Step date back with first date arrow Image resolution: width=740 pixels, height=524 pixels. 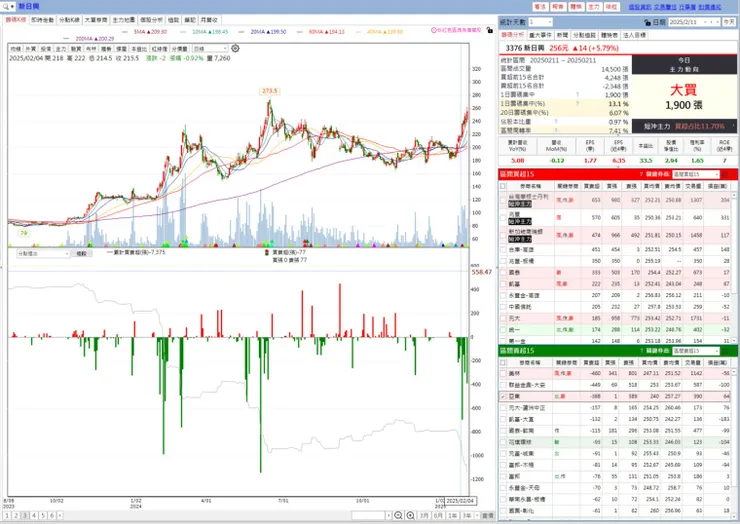[705, 22]
